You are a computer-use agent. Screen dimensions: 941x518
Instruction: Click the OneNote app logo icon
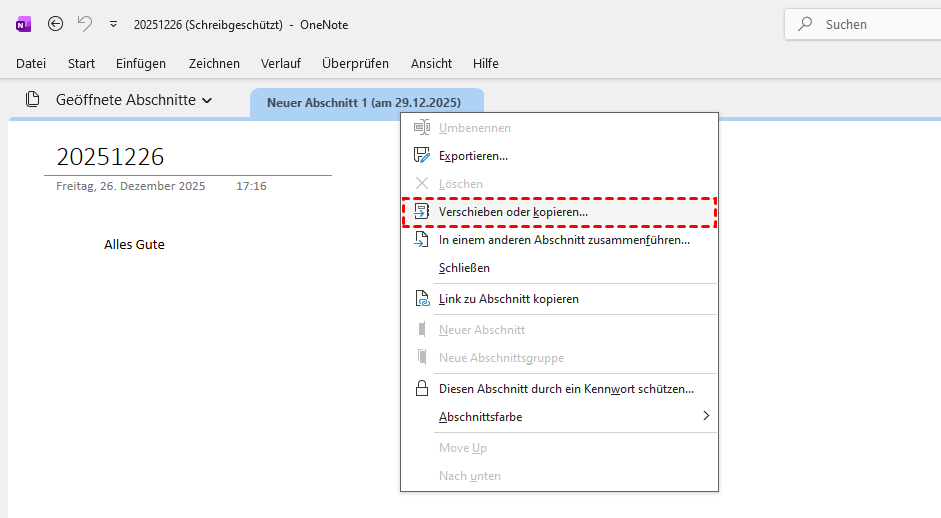click(23, 24)
